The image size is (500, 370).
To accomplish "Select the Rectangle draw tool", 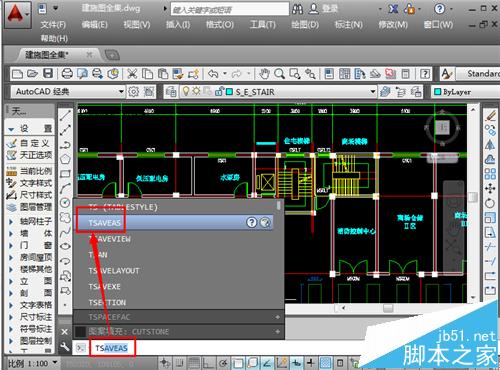I will coord(65,174).
